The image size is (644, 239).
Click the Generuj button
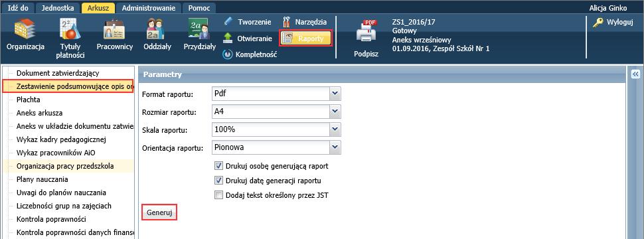pyautogui.click(x=159, y=212)
